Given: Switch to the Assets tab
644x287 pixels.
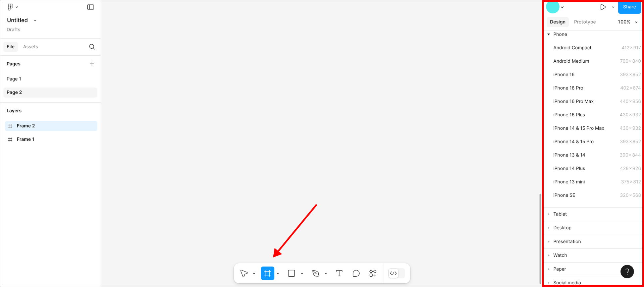Looking at the screenshot, I should 31,47.
